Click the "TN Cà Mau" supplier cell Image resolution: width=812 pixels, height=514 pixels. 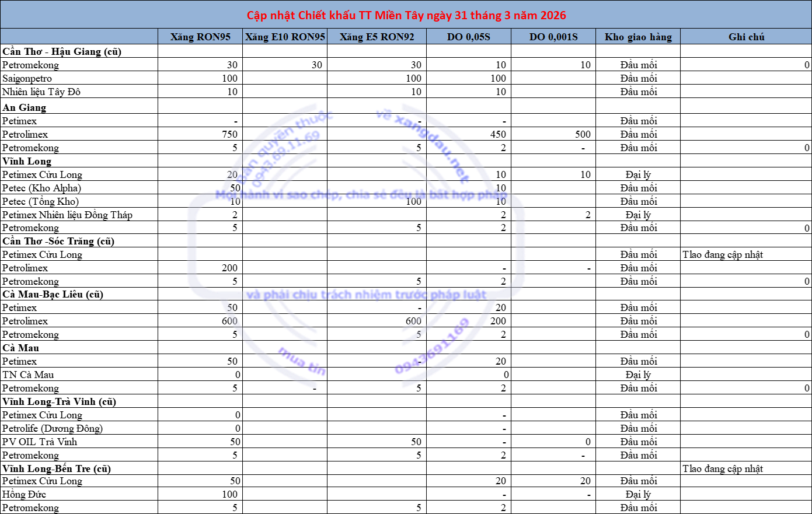click(x=28, y=375)
